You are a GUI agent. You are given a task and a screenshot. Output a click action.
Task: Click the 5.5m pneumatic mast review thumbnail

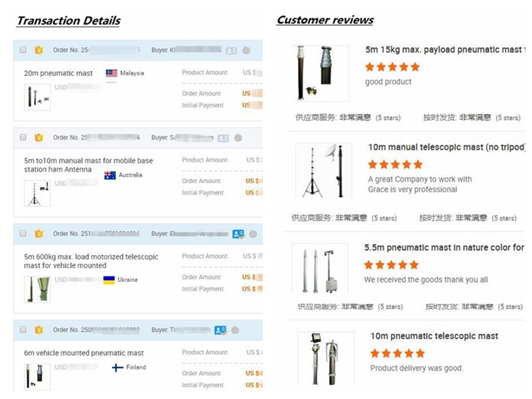click(x=320, y=269)
